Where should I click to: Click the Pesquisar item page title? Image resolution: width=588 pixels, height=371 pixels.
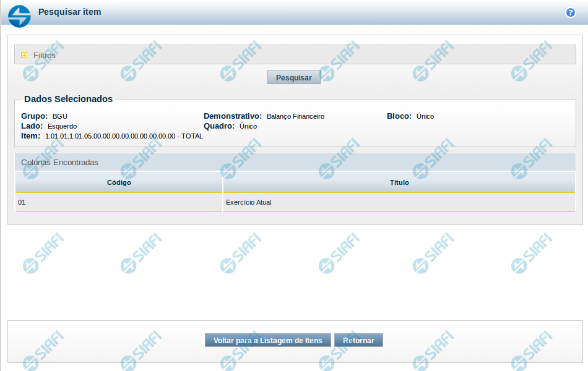tap(69, 12)
